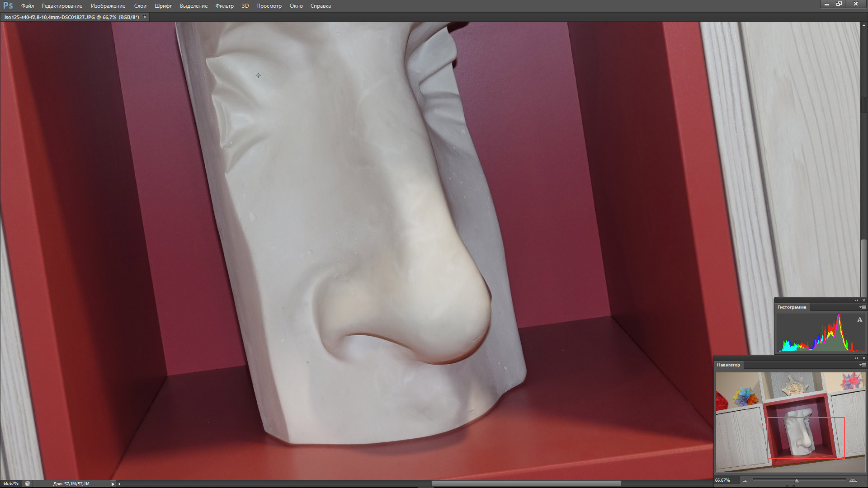Screen dimensions: 868x488
Task: Click the Photoshop Ps logo icon
Action: coord(8,5)
